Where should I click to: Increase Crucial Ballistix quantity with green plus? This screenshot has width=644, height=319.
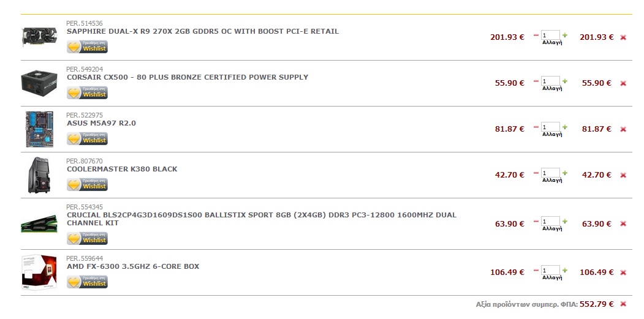click(565, 222)
